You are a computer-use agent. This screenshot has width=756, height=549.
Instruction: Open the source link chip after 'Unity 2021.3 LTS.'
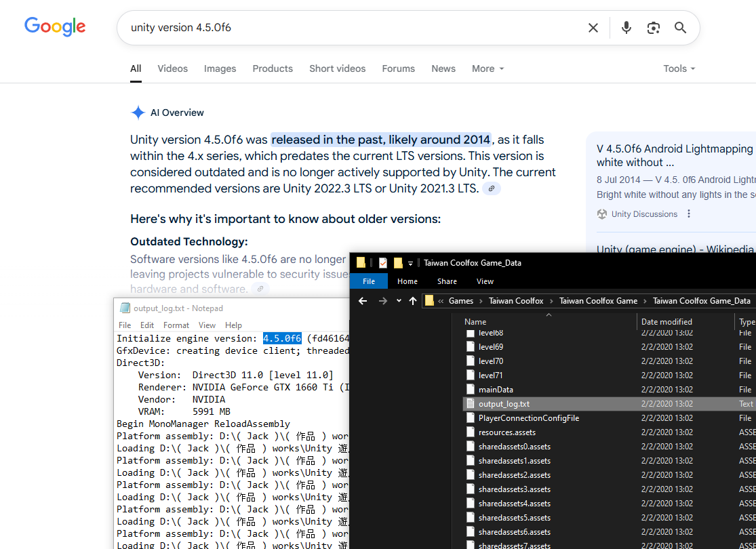click(492, 189)
